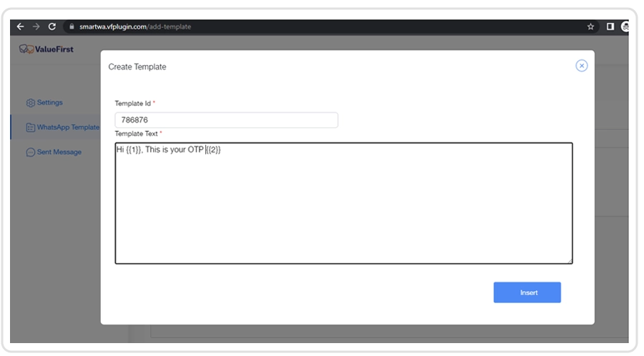Click the ValueFirst logo
This screenshot has height=356, width=644.
pos(47,49)
